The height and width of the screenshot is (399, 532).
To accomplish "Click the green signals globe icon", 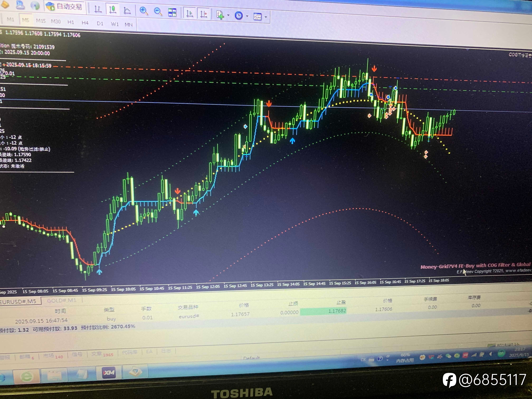I will (35, 5).
